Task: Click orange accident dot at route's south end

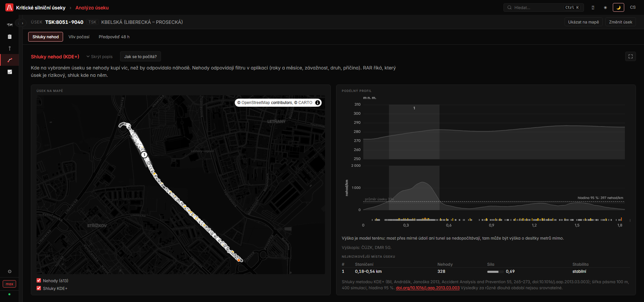Action: (x=239, y=260)
